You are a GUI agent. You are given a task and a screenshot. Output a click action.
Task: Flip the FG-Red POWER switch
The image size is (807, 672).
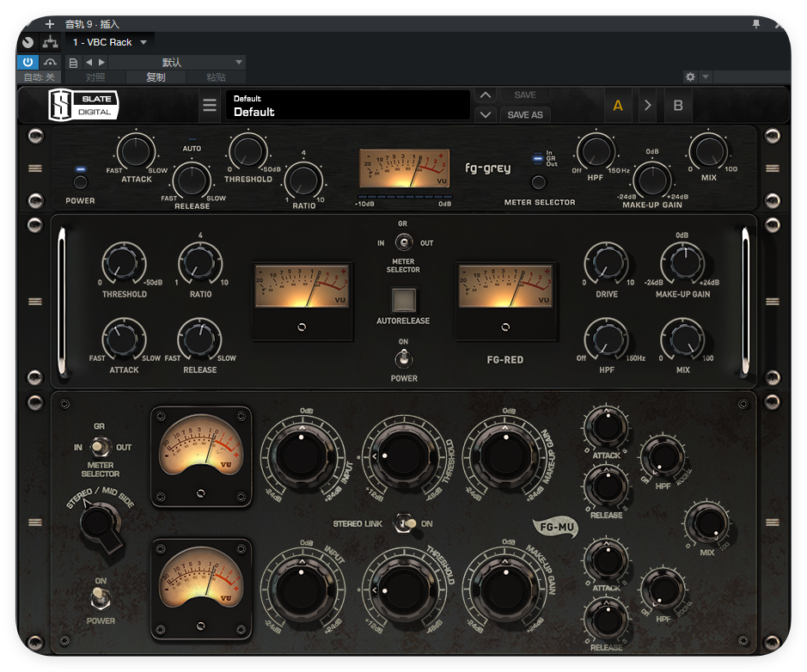(x=404, y=358)
